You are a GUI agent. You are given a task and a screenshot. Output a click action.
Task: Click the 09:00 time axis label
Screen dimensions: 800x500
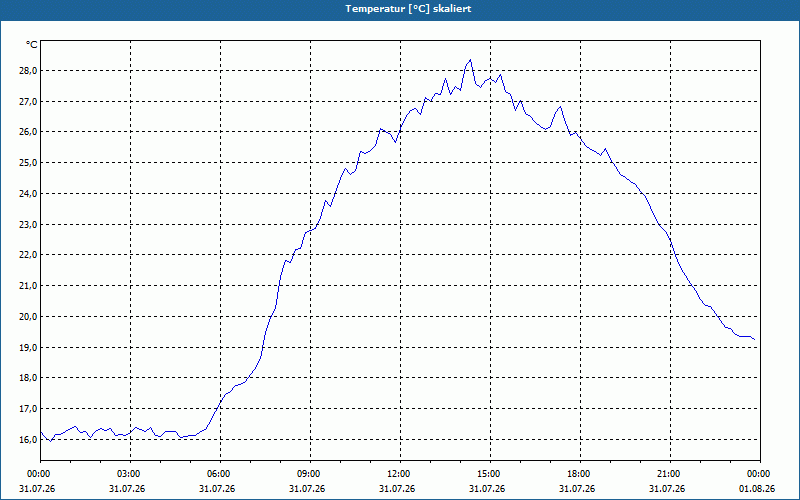pyautogui.click(x=310, y=474)
